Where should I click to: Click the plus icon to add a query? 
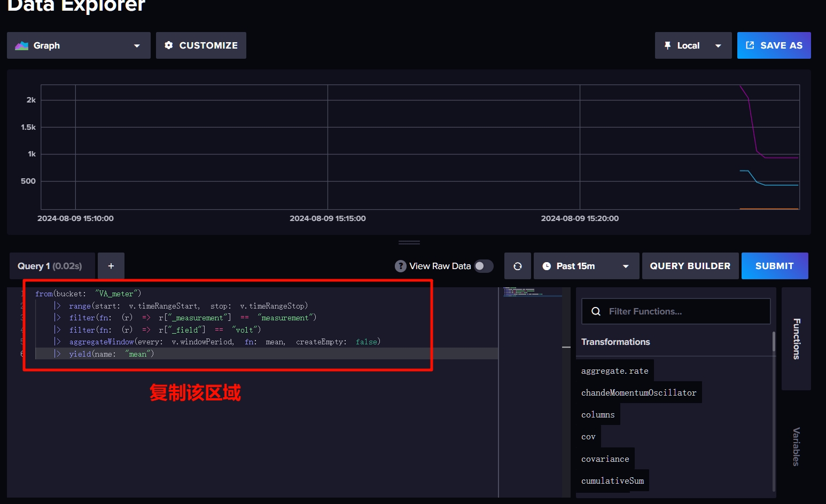111,266
